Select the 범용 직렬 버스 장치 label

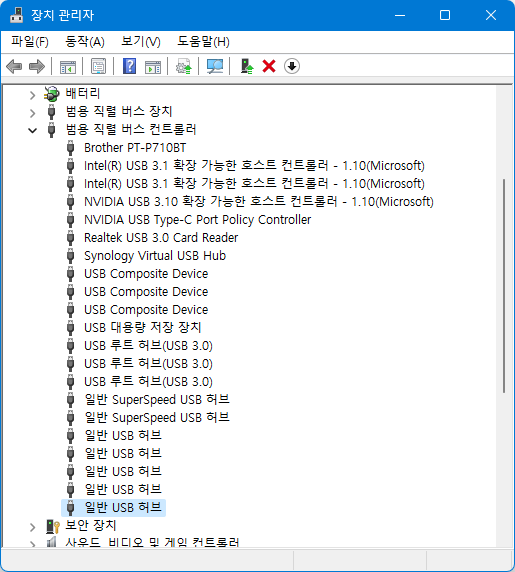click(x=119, y=111)
